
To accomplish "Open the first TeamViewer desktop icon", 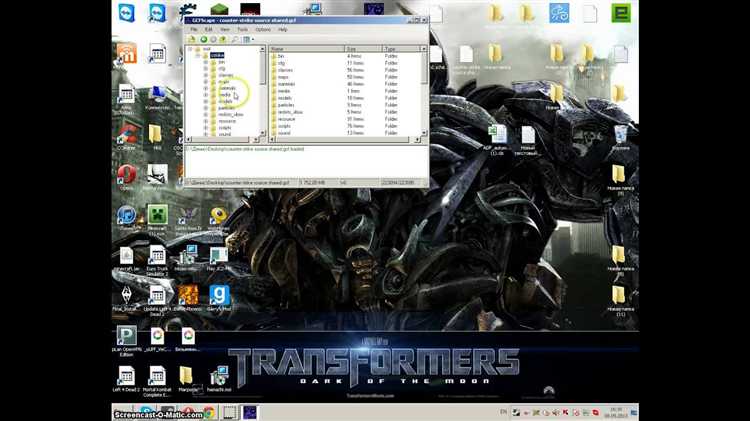I will pyautogui.click(x=127, y=13).
